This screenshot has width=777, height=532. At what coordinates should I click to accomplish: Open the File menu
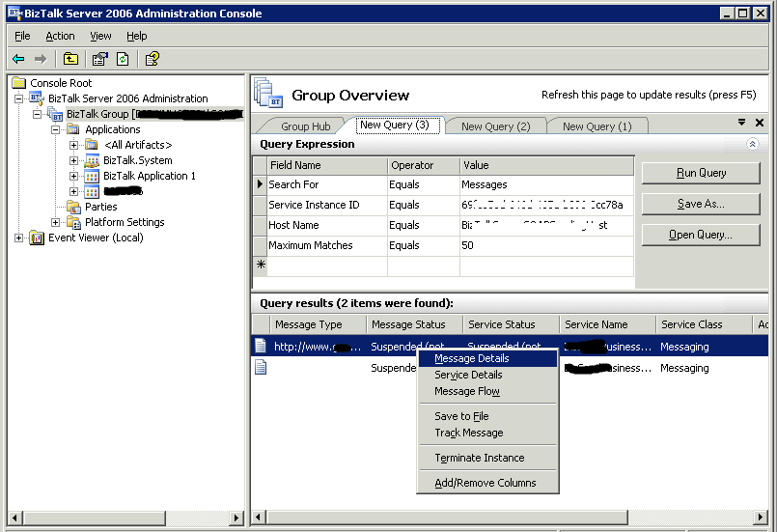(22, 36)
